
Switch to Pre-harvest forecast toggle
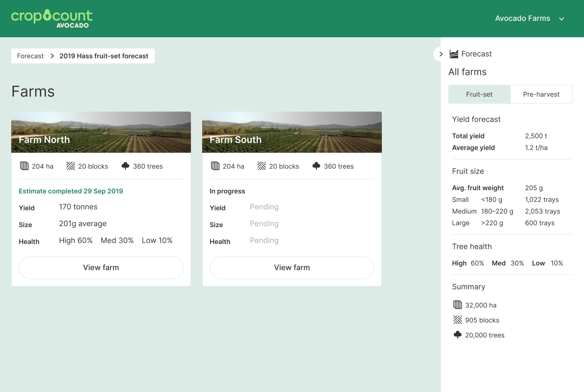pyautogui.click(x=541, y=94)
